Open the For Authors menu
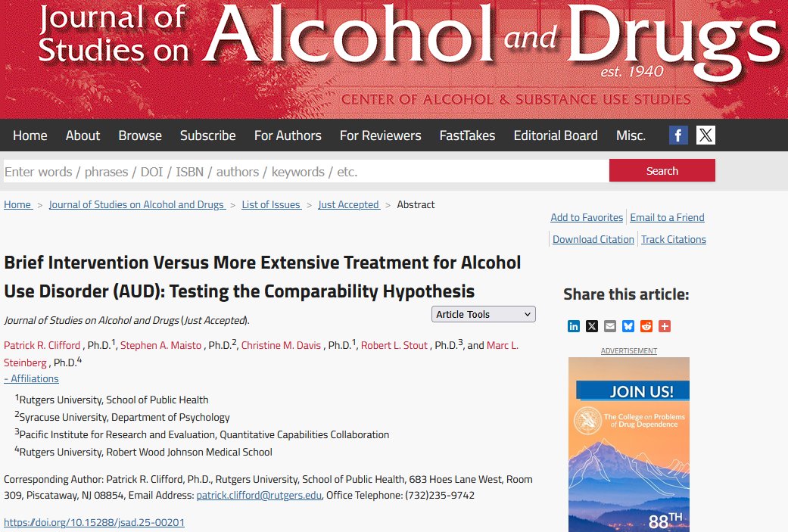The height and width of the screenshot is (532, 788). point(288,135)
